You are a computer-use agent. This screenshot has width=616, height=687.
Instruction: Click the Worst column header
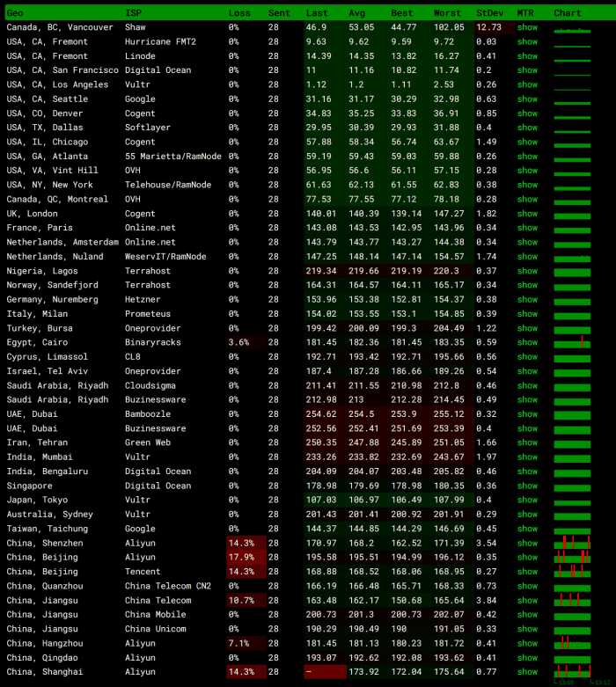(447, 13)
